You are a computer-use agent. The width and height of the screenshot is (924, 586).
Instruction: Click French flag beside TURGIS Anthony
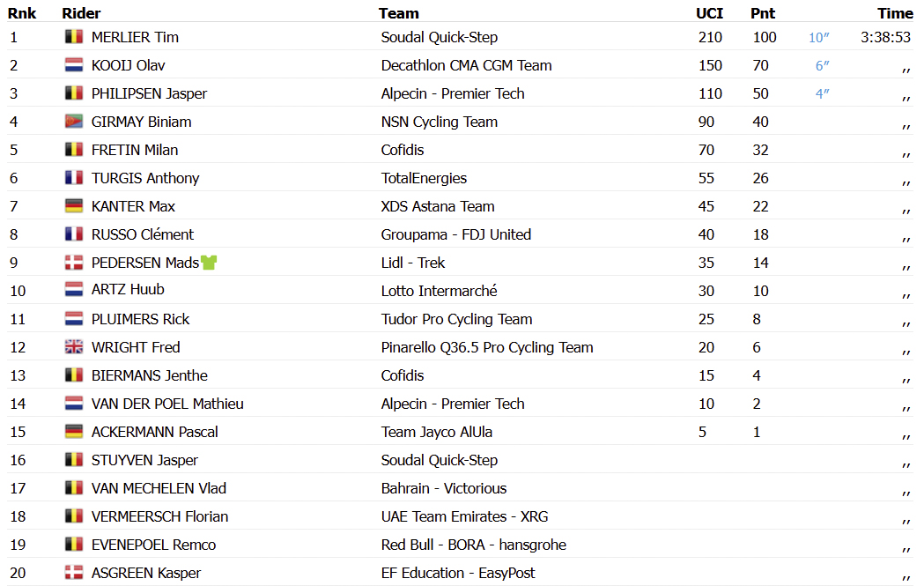point(74,178)
